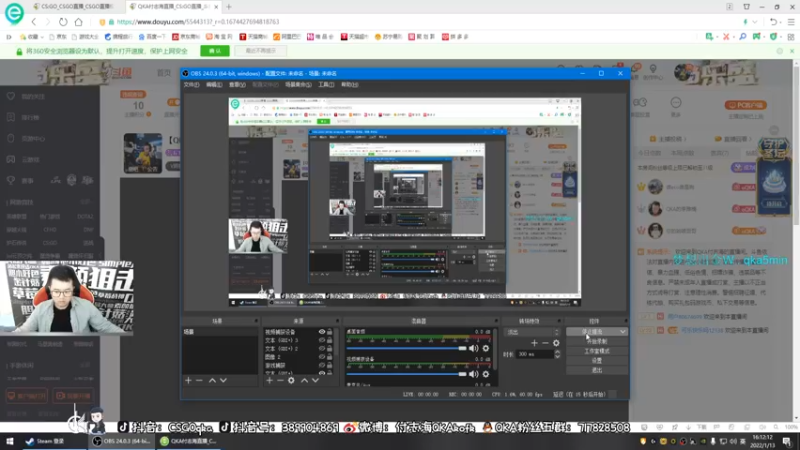Viewport: 800px width, 450px height.
Task: Open source properties gear in sources panel
Action: click(x=291, y=381)
